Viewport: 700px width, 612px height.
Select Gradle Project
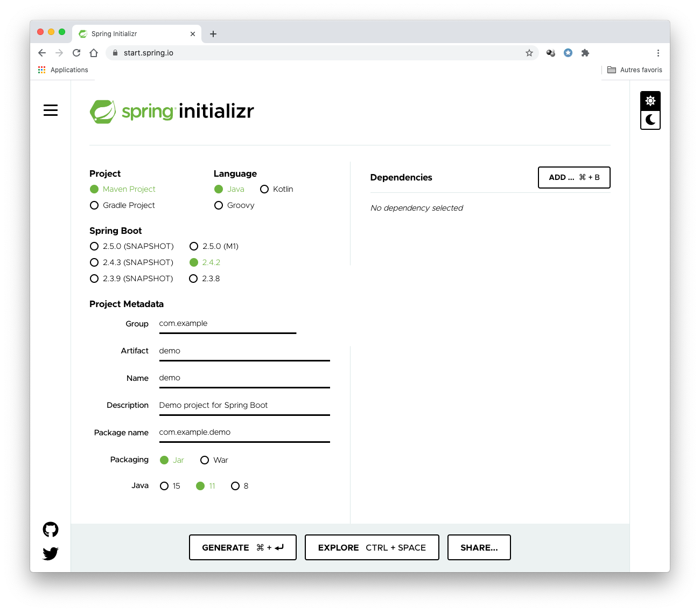click(x=123, y=205)
